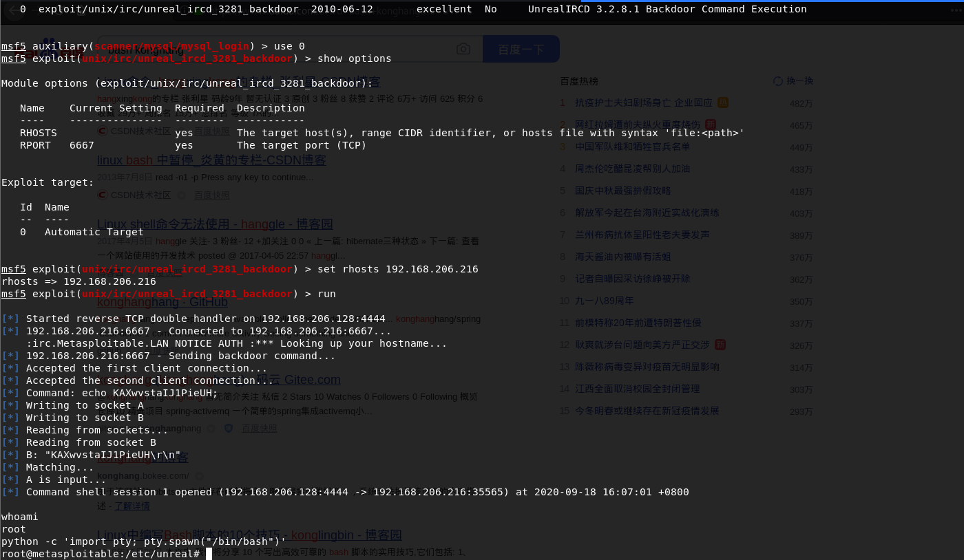Open hot topic '记者自曝因采访徐峥被开除'
The width and height of the screenshot is (964, 560).
[x=633, y=279]
